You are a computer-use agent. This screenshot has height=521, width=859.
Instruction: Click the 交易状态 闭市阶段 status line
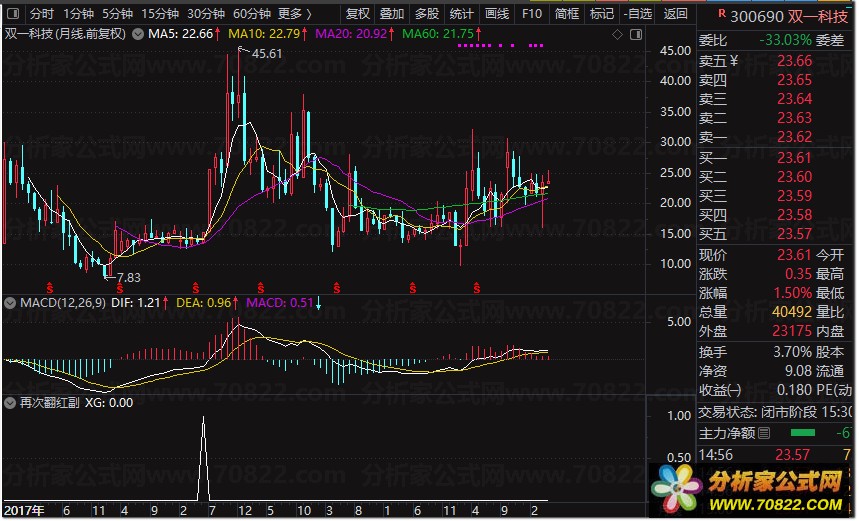coord(776,413)
